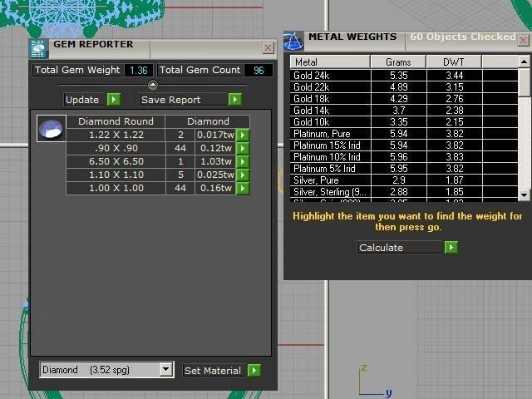This screenshot has width=532, height=399.
Task: Click the Metal Weights scale icon
Action: [x=293, y=41]
